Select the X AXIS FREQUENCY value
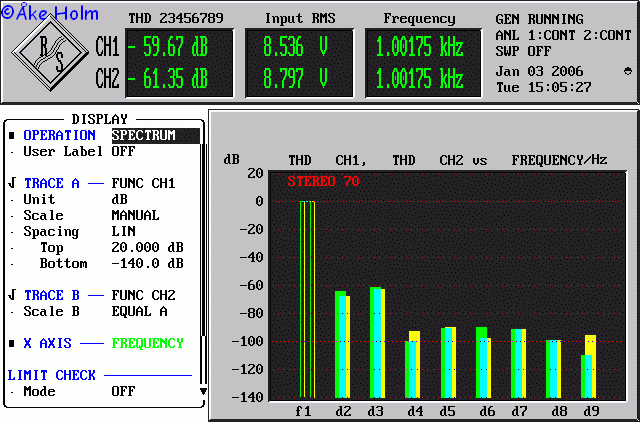 tap(147, 343)
